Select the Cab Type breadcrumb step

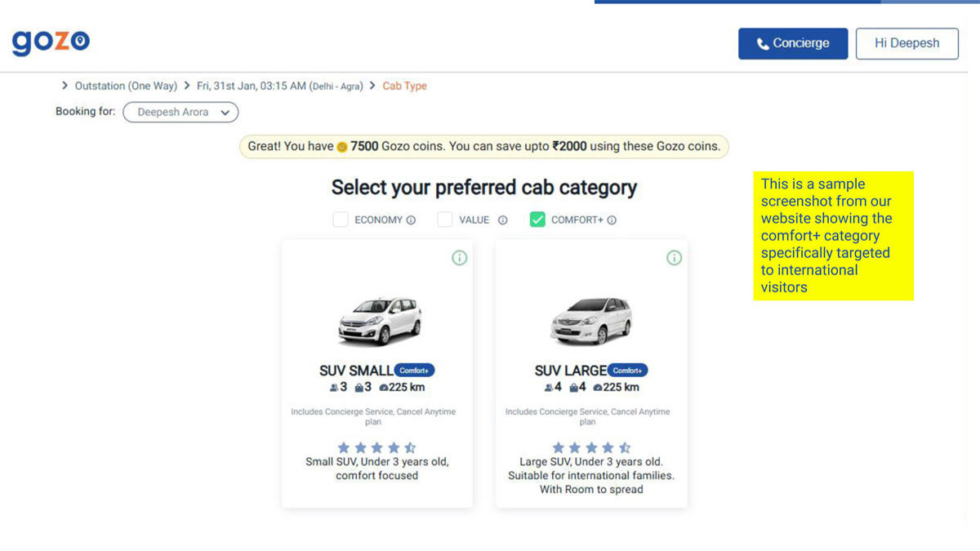(x=404, y=86)
